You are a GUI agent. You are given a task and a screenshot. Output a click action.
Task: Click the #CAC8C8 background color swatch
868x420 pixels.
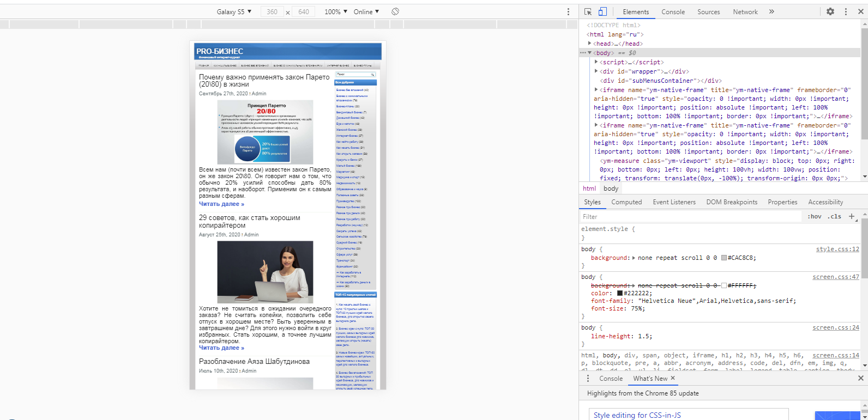724,258
